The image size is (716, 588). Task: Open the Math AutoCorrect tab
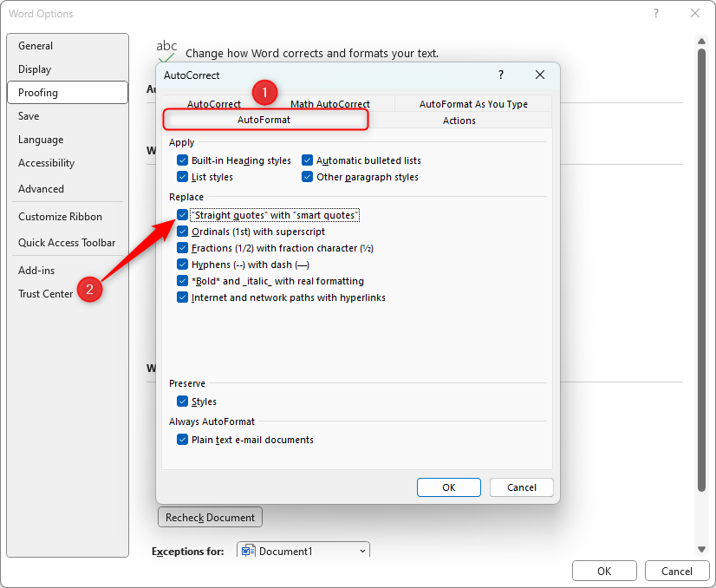pos(329,103)
